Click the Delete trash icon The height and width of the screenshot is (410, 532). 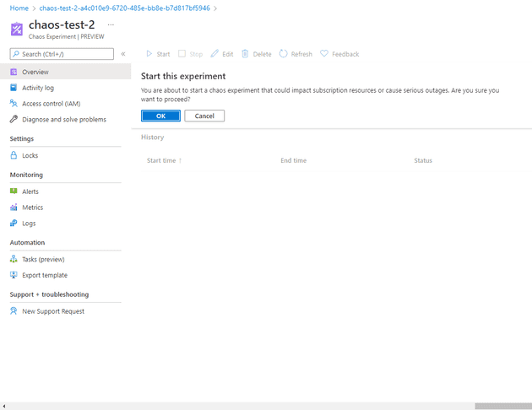coord(245,53)
